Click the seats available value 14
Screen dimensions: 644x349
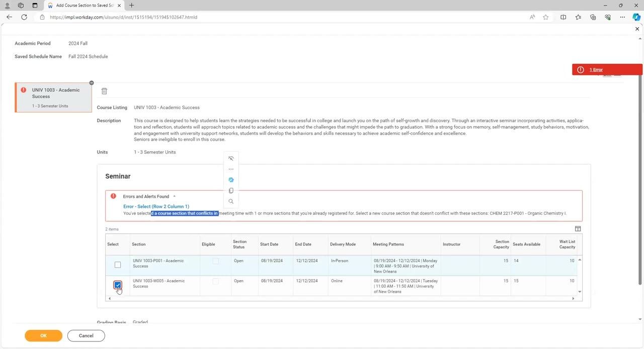pyautogui.click(x=516, y=260)
